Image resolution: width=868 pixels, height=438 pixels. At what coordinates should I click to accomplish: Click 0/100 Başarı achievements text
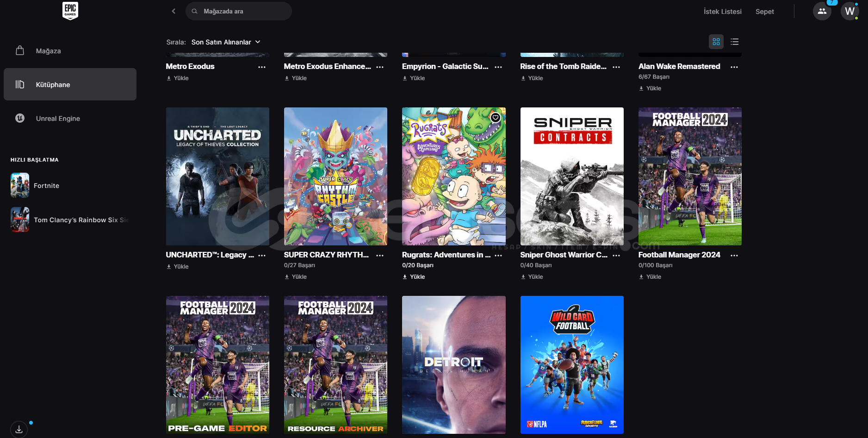pos(655,265)
